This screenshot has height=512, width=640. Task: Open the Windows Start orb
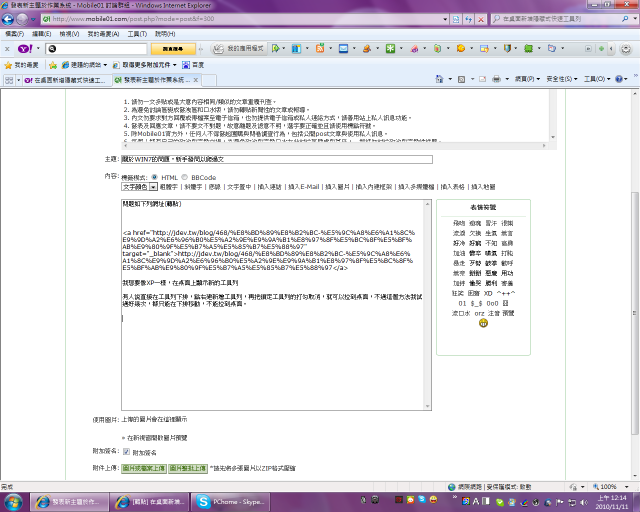click(x=13, y=502)
